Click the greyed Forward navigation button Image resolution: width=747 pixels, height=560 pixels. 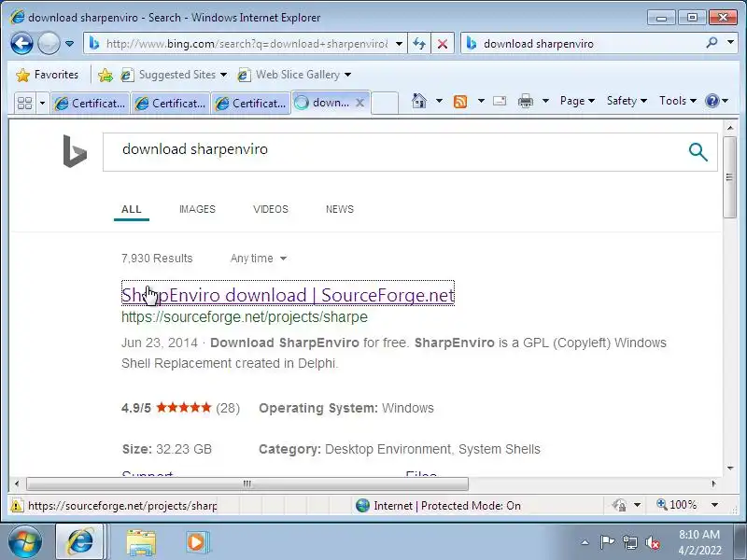(49, 43)
